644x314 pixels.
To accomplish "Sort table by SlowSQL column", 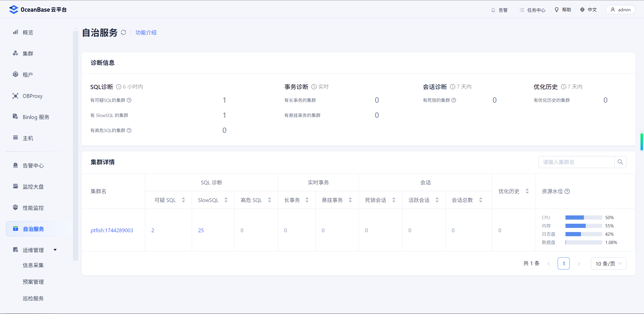I will pyautogui.click(x=226, y=200).
